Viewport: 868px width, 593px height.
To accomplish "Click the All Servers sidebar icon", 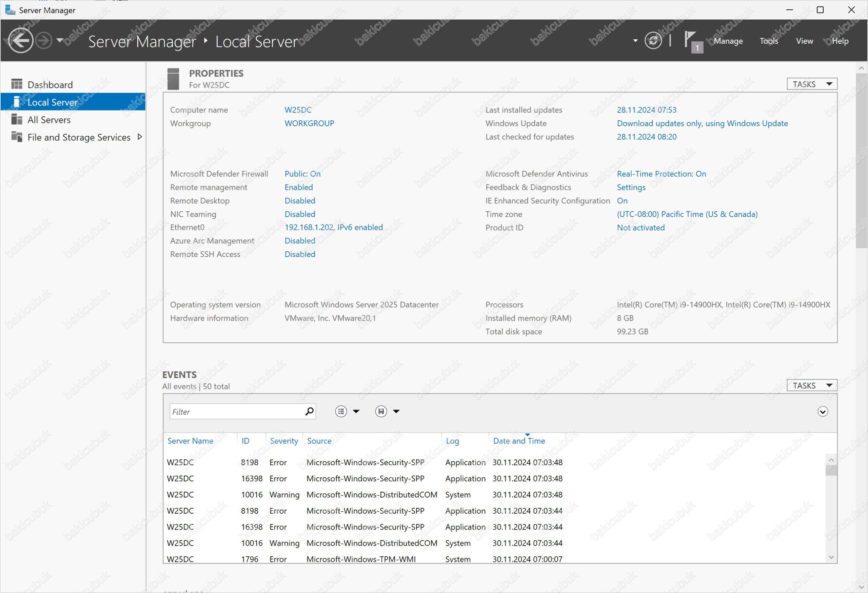I will [17, 119].
